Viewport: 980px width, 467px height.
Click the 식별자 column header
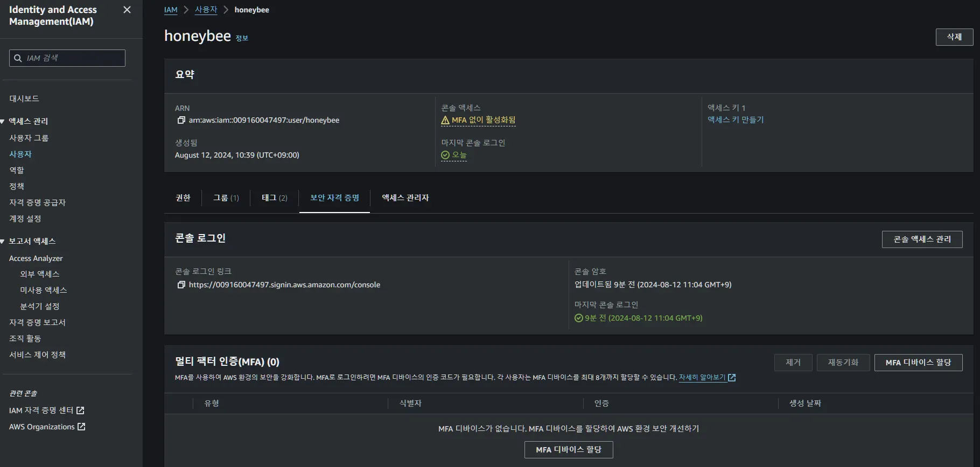point(410,404)
